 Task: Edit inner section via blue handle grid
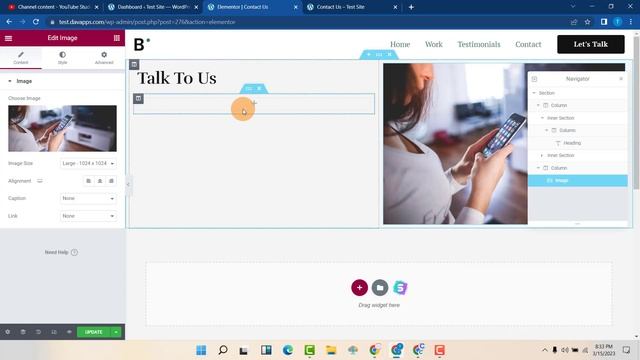[x=249, y=89]
